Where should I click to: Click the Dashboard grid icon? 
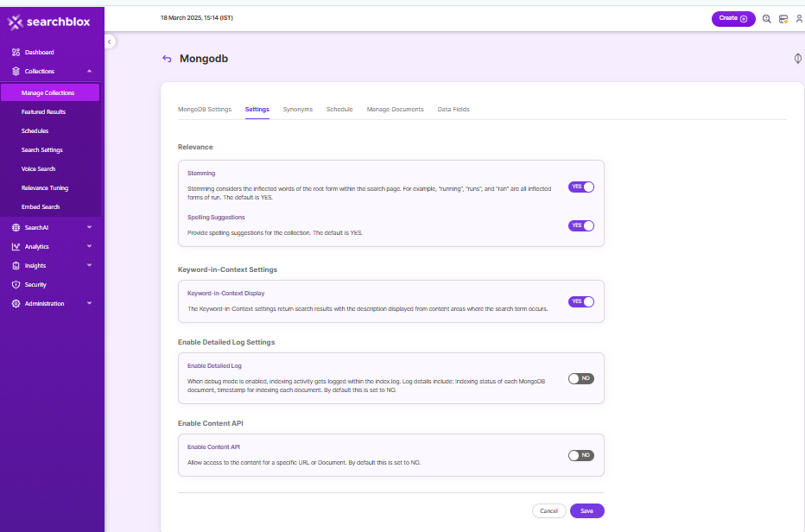coord(16,53)
